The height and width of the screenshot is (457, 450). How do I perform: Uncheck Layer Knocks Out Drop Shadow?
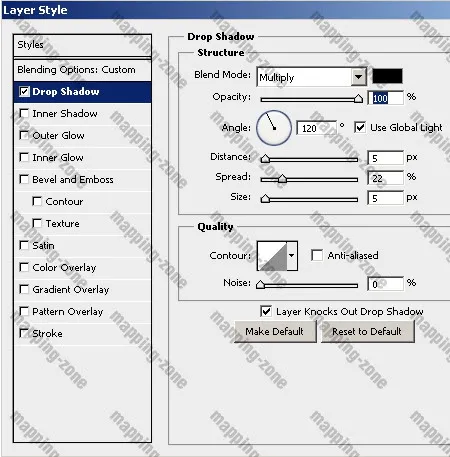click(x=266, y=311)
